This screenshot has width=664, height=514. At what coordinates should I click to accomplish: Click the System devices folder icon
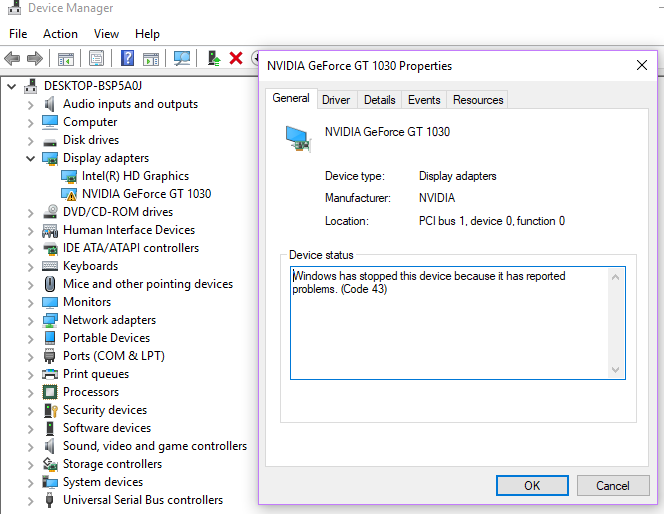tap(50, 482)
